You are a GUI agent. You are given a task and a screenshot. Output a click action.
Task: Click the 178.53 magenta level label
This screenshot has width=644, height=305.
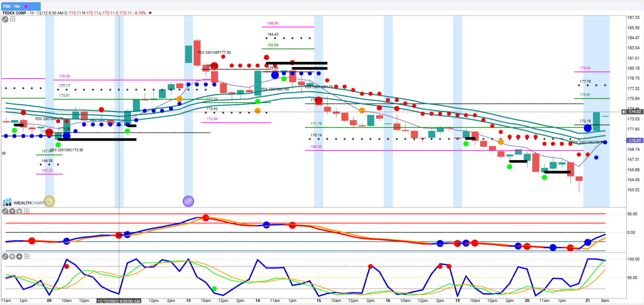[x=64, y=76]
